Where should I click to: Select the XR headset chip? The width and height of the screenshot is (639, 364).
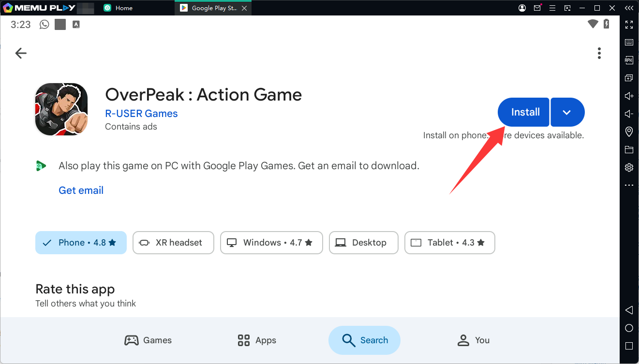click(x=173, y=243)
